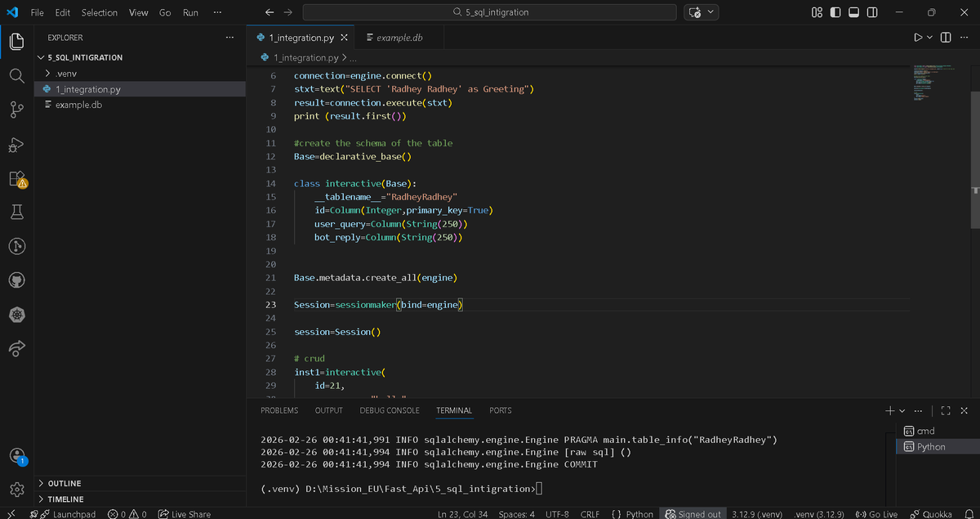Maximize the terminal panel size

946,410
